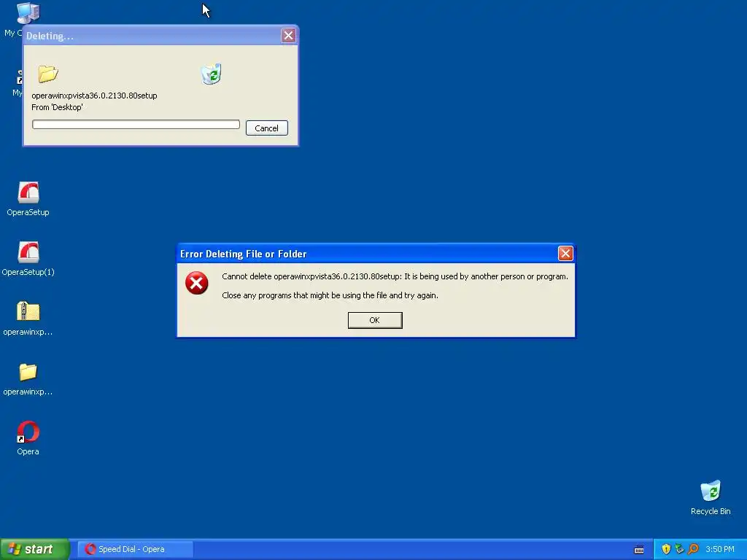The width and height of the screenshot is (747, 560).
Task: Click the deletion progress bar
Action: point(136,124)
